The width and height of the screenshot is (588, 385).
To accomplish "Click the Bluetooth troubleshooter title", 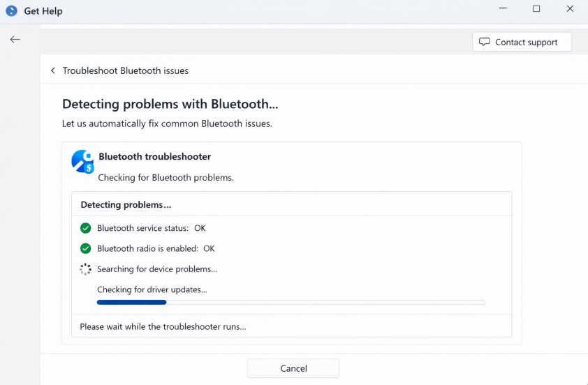I will pos(154,156).
